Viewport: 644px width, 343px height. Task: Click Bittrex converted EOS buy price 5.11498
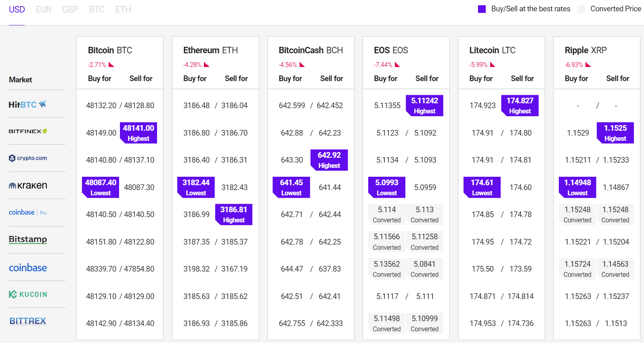[387, 323]
